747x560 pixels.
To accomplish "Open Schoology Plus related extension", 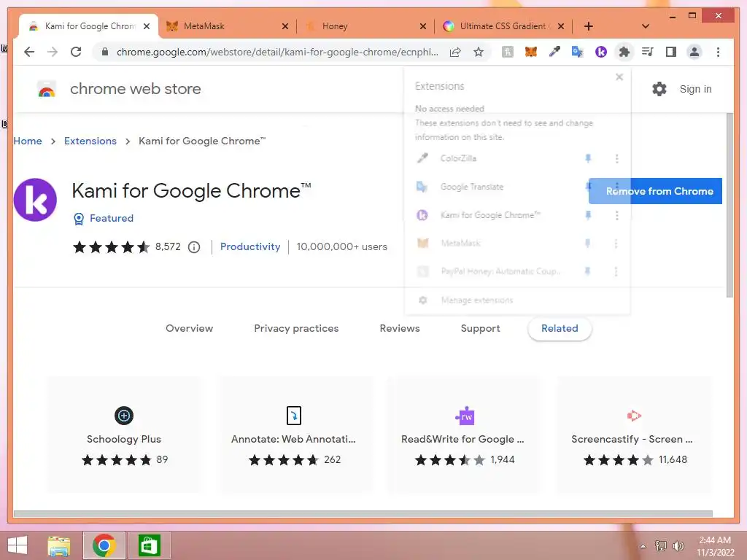I will point(124,435).
